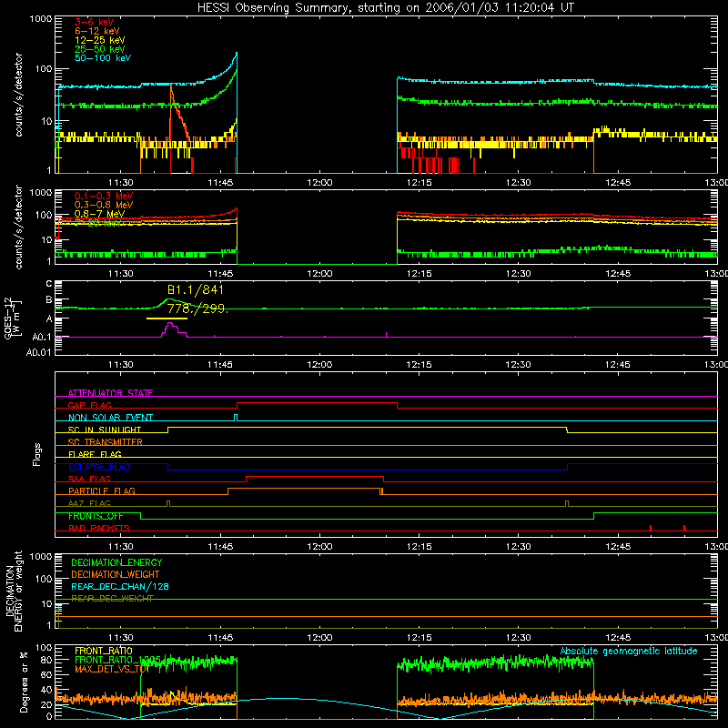
Task: Click the '0.8-7 MeV' legend label
Action: (99, 214)
